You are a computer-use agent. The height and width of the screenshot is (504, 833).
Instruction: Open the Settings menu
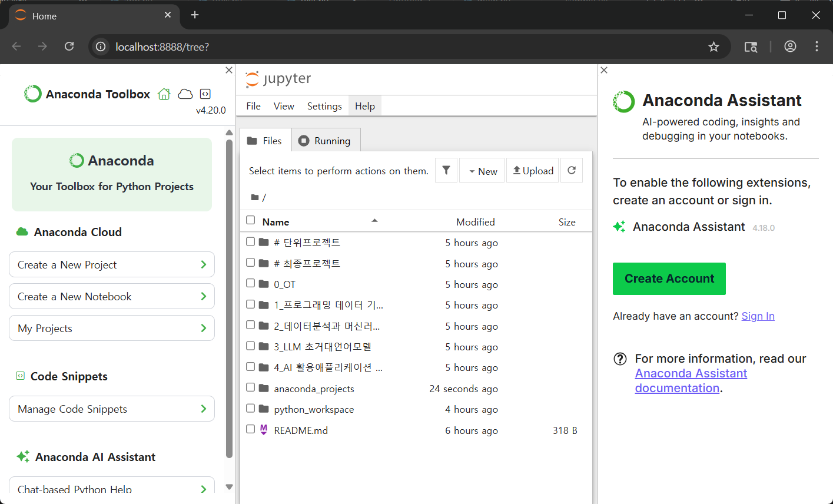click(324, 106)
